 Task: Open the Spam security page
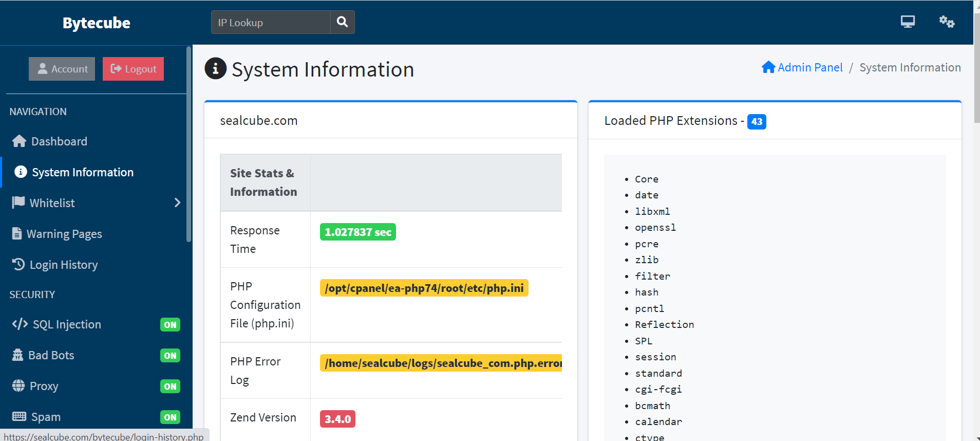point(46,417)
